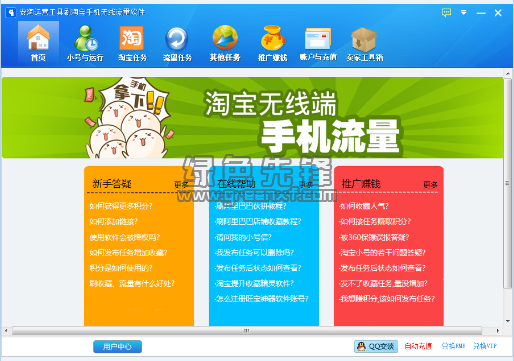Click the 新手答疑 panel heading
514x361 pixels.
(112, 184)
